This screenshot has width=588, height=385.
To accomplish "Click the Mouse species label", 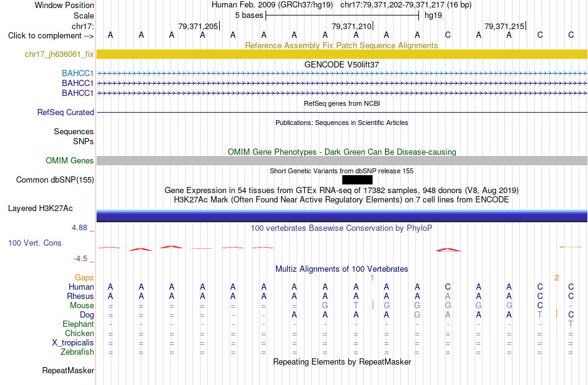I will 82,306.
